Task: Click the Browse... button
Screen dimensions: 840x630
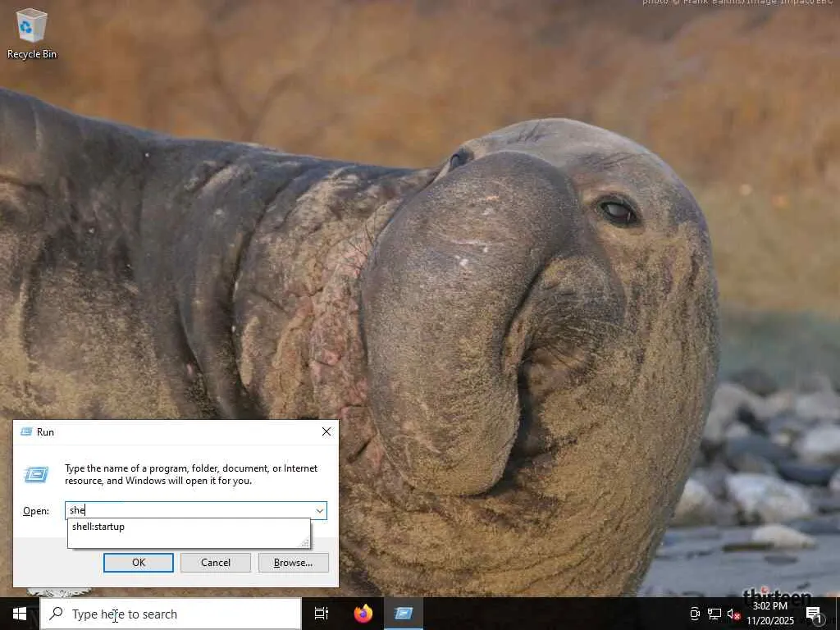Action: (x=293, y=563)
